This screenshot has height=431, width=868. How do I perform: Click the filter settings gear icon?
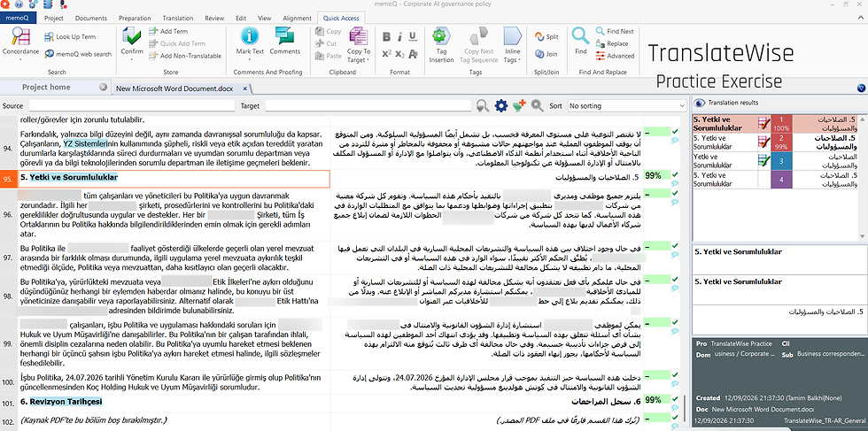501,105
